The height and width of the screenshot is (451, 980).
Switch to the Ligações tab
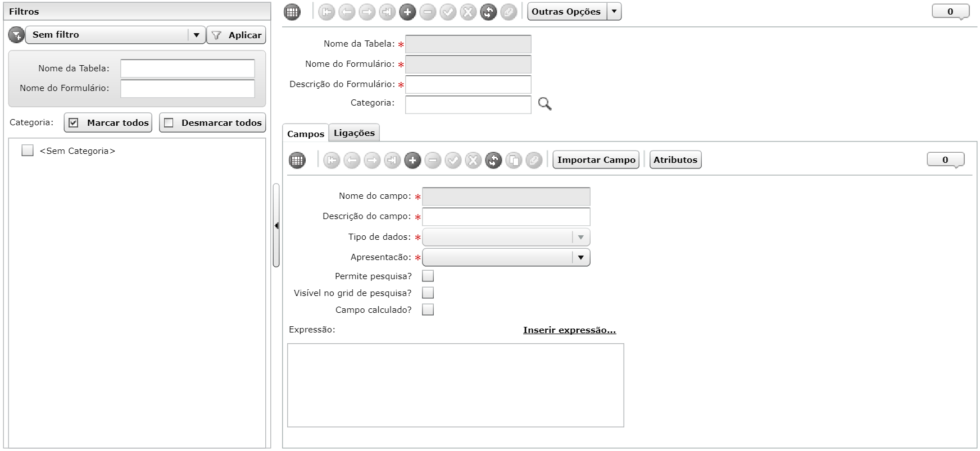click(354, 133)
